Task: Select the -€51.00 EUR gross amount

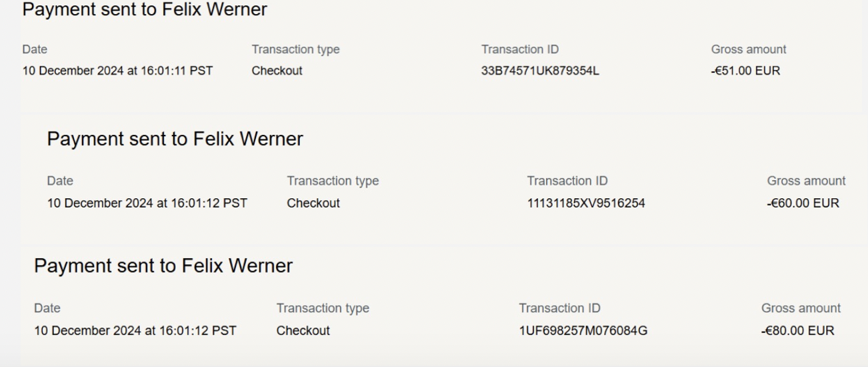Action: [745, 71]
